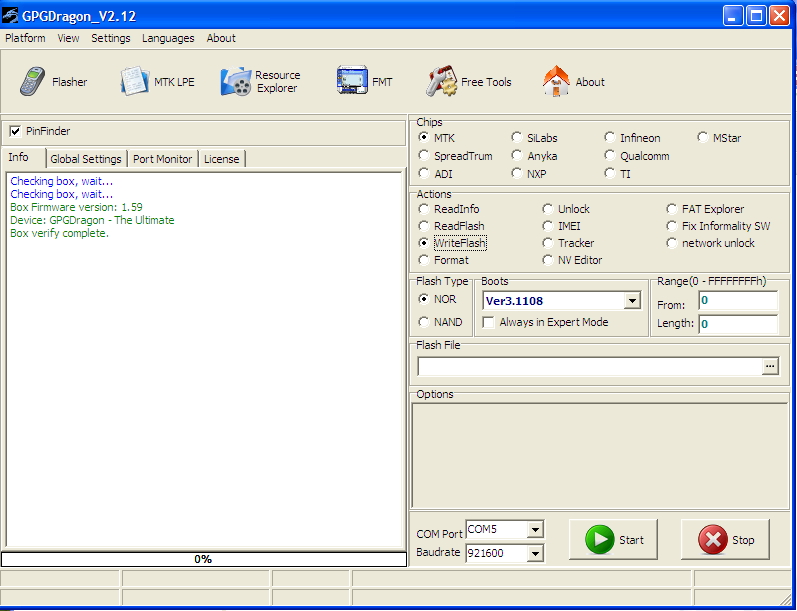The height and width of the screenshot is (611, 797).
Task: Click the GPGDragon title bar logo
Action: [x=10, y=16]
